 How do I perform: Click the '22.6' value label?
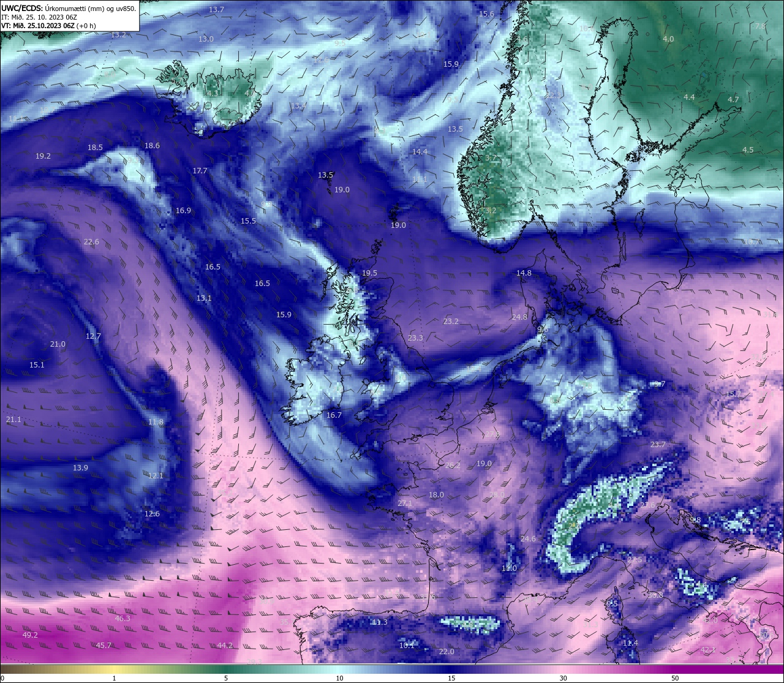click(91, 242)
